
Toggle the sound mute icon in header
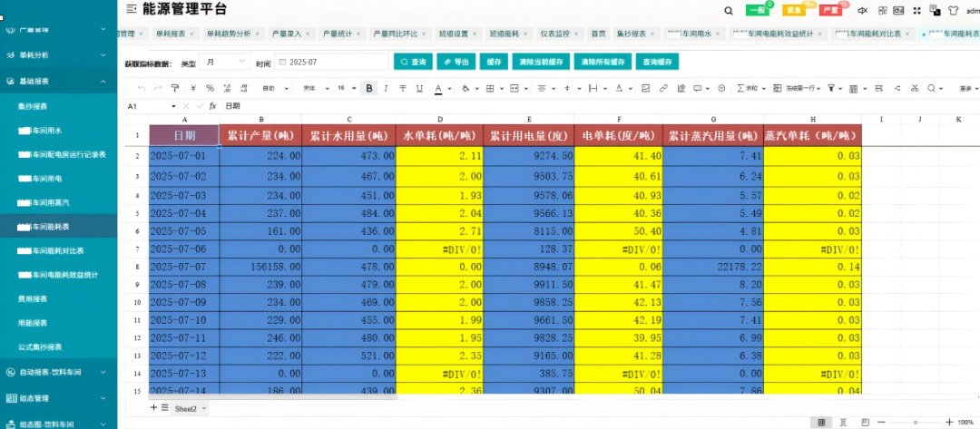(863, 11)
